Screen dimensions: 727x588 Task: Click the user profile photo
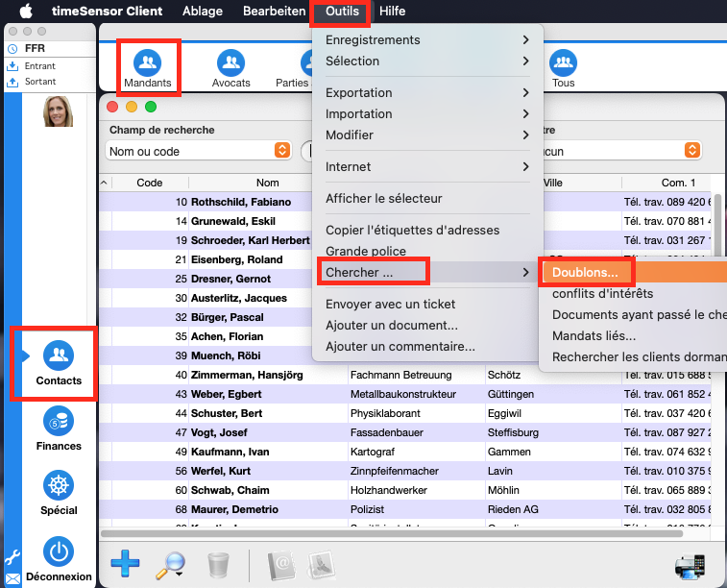point(58,111)
